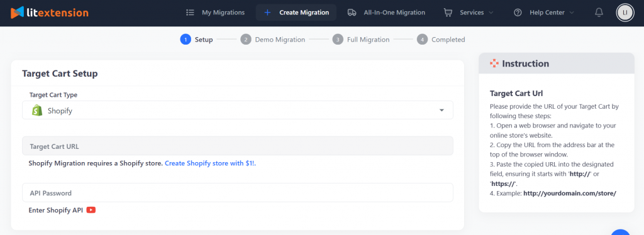Expand the Help Center dropdown chevron
This screenshot has height=235, width=644.
(x=571, y=13)
